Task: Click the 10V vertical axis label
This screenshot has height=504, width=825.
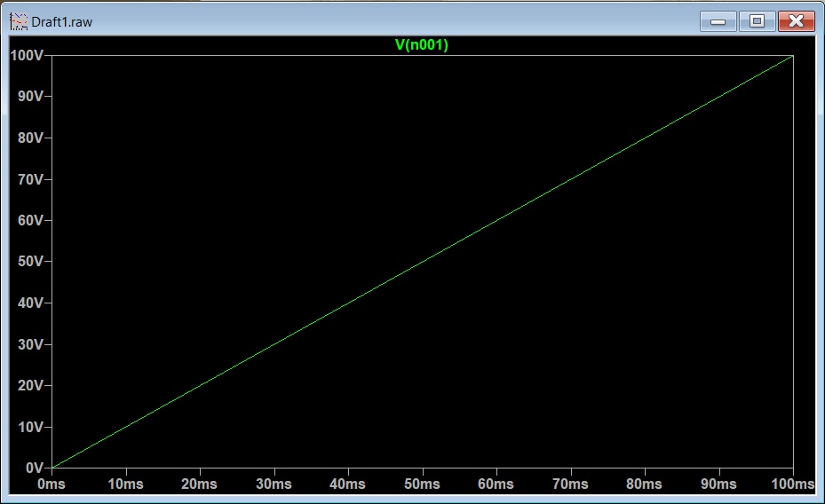Action: click(x=30, y=427)
